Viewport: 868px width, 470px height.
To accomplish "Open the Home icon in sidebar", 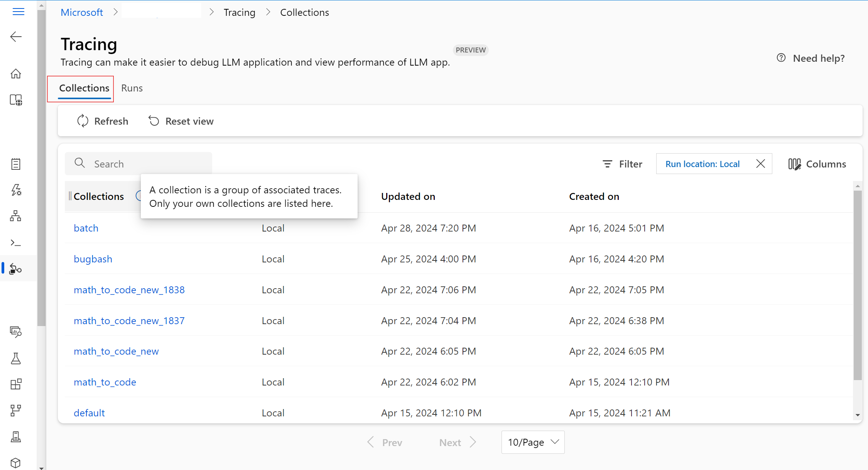I will coord(16,74).
